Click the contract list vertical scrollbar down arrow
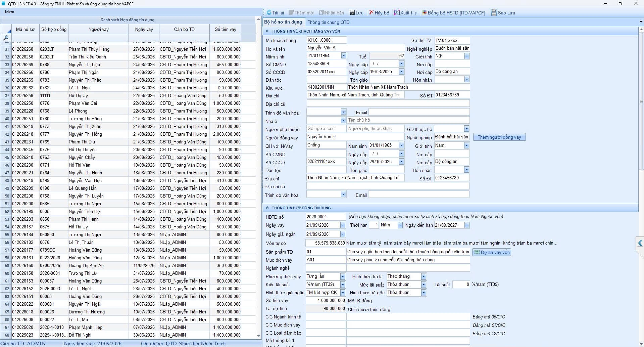644x347 pixels. [x=258, y=336]
